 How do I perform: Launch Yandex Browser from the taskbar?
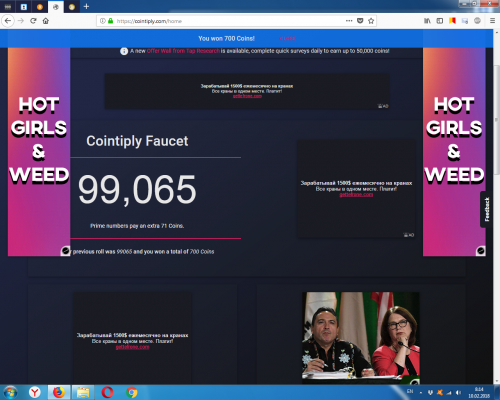tap(35, 392)
